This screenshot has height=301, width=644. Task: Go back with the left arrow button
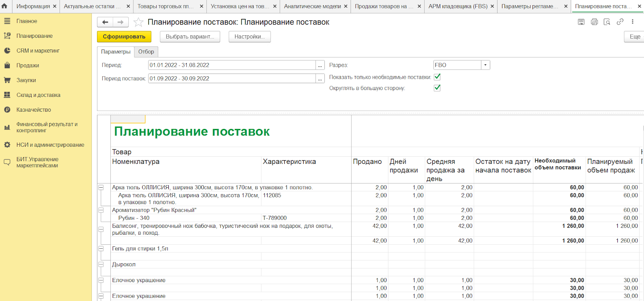tap(105, 22)
